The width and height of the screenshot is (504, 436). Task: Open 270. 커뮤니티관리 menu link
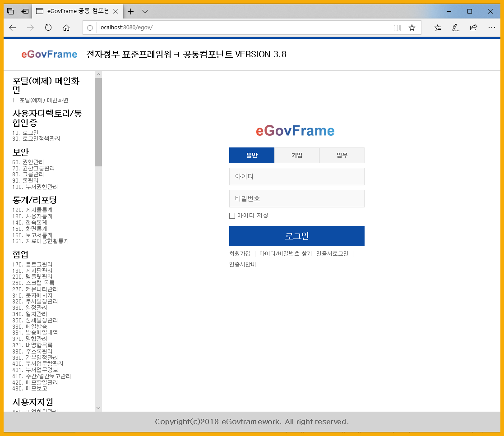pos(35,289)
